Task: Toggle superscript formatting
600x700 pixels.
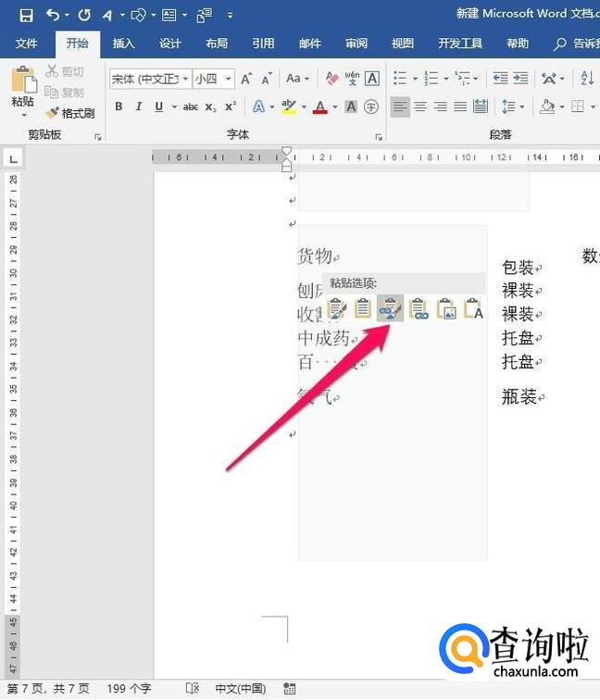Action: point(231,106)
